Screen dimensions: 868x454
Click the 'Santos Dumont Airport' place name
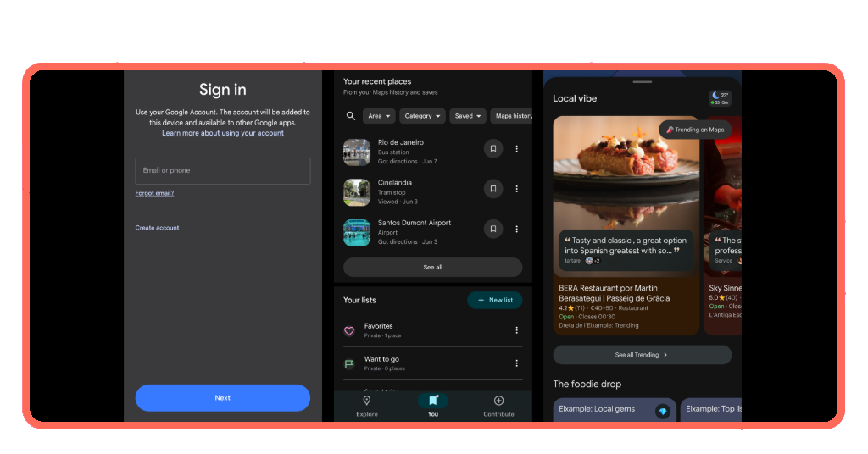[x=415, y=223]
